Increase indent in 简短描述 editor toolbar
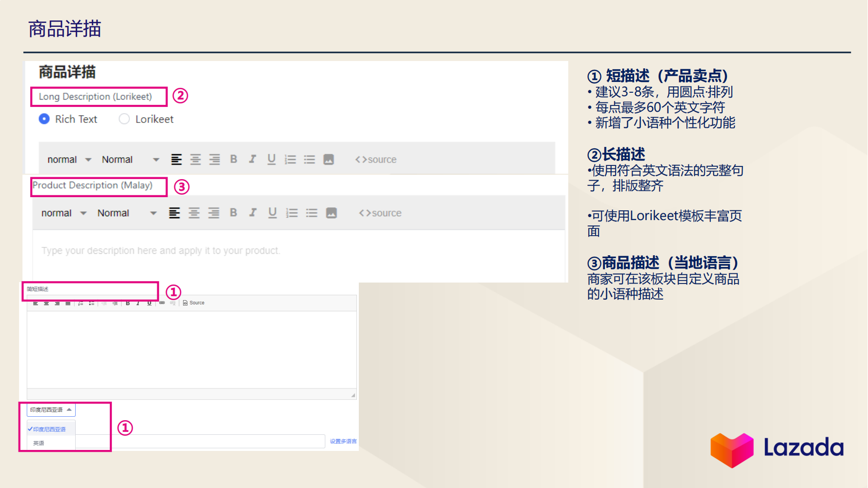This screenshot has width=868, height=488. (x=115, y=303)
